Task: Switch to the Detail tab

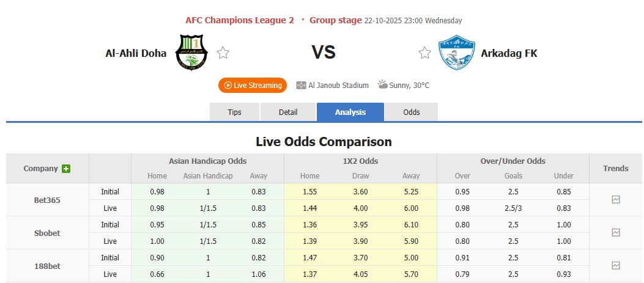Action: click(288, 112)
